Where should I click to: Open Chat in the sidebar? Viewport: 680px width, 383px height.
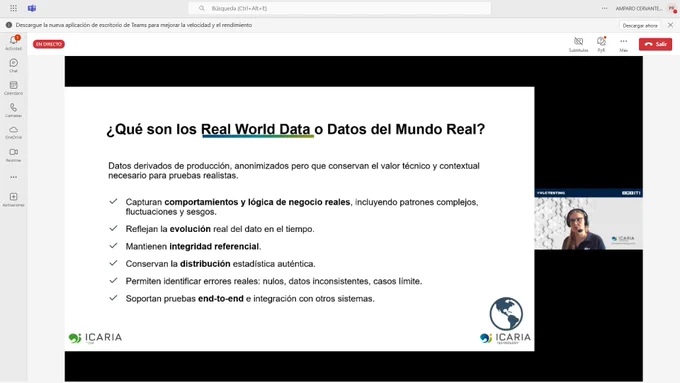point(13,65)
